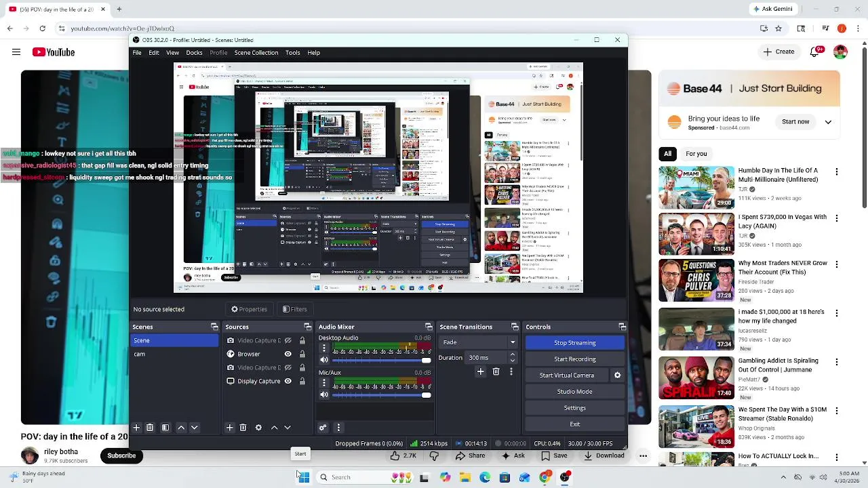
Task: Toggle the lock on the Display Capture source
Action: tap(302, 381)
